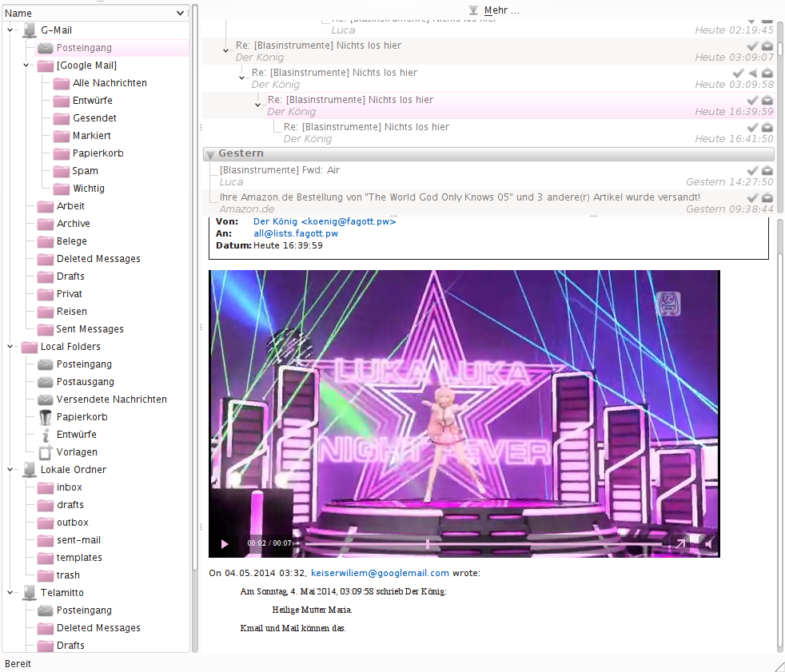Click the checkmark icon on the Amazon.de message

tap(752, 197)
